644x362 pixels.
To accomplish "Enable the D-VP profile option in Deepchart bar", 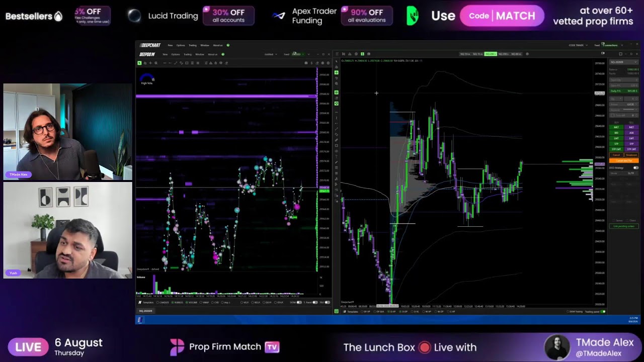I will pos(390,311).
